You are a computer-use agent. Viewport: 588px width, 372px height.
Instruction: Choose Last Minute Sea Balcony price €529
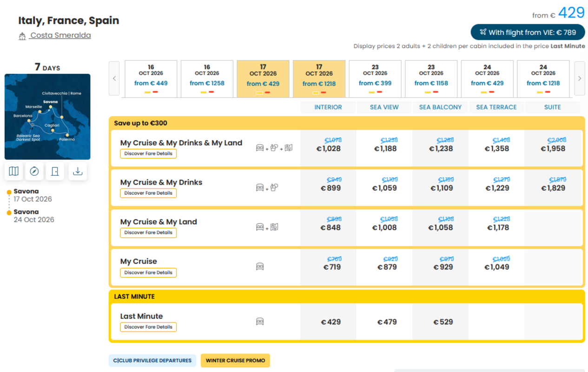tap(443, 322)
